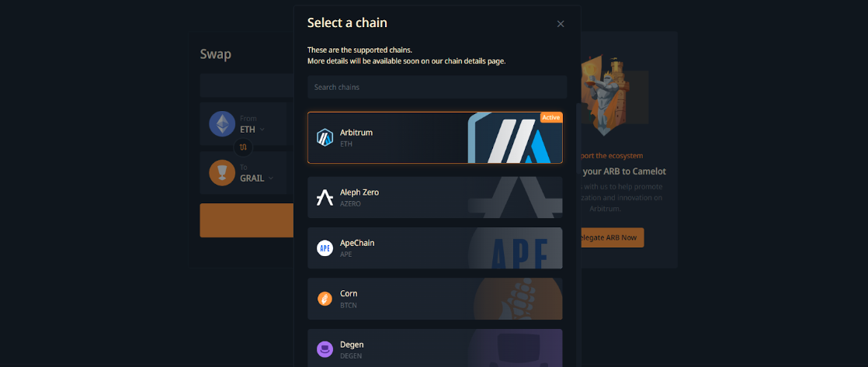
Task: Click the Corn chain orange icon
Action: [x=325, y=299]
